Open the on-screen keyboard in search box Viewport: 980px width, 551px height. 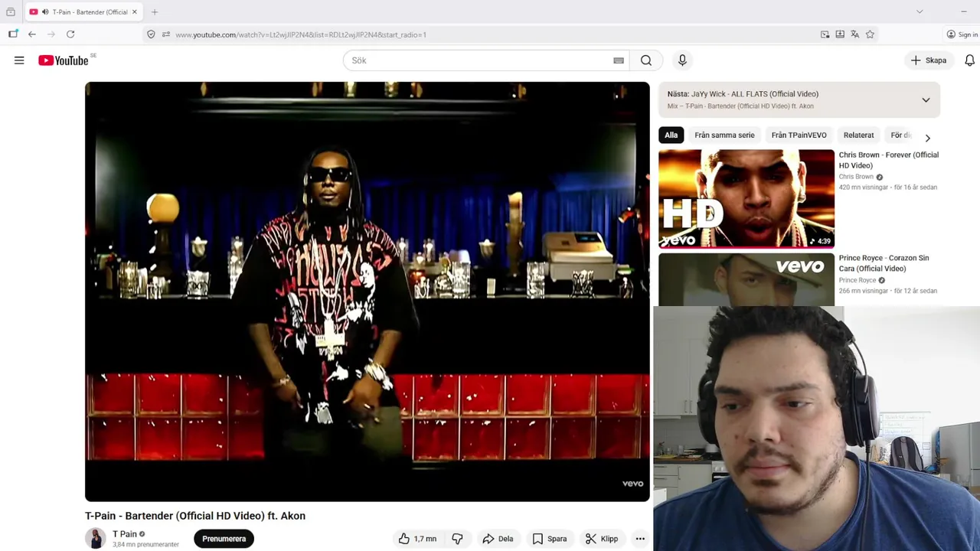coord(619,60)
